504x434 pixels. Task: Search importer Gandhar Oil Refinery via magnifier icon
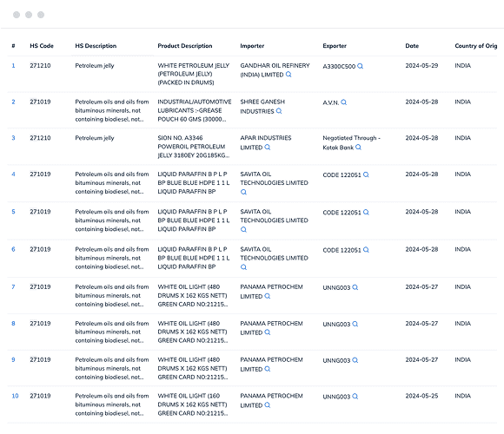[288, 75]
